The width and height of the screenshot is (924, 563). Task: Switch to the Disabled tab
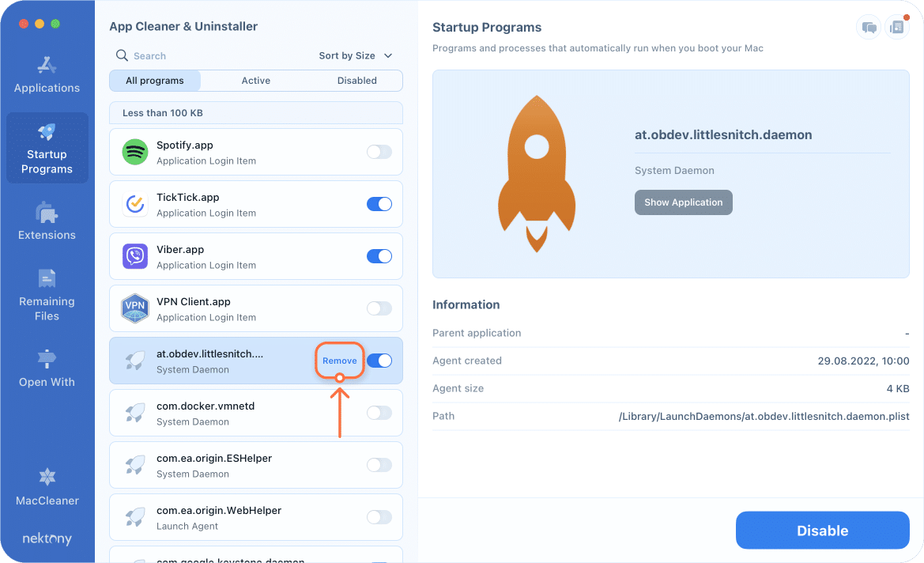pyautogui.click(x=356, y=81)
